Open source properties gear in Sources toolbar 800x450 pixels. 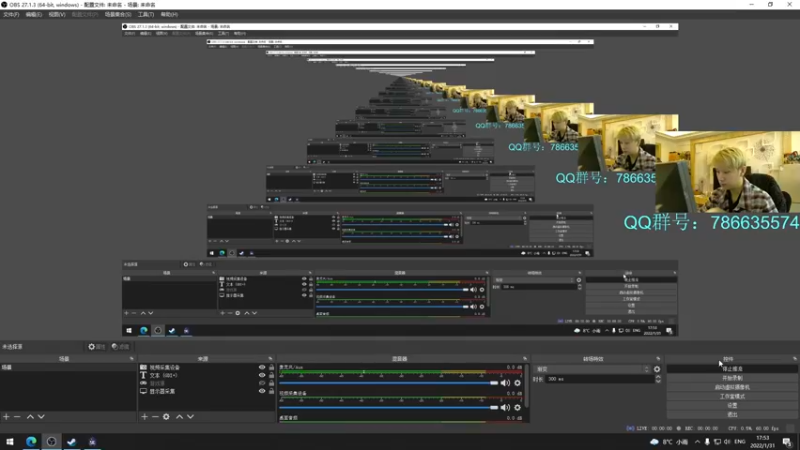166,417
